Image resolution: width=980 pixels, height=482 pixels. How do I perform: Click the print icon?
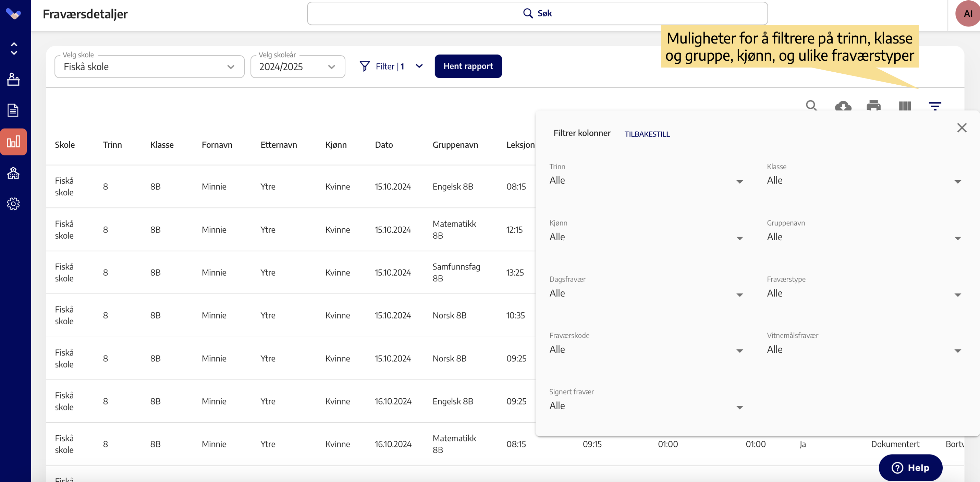pyautogui.click(x=873, y=106)
